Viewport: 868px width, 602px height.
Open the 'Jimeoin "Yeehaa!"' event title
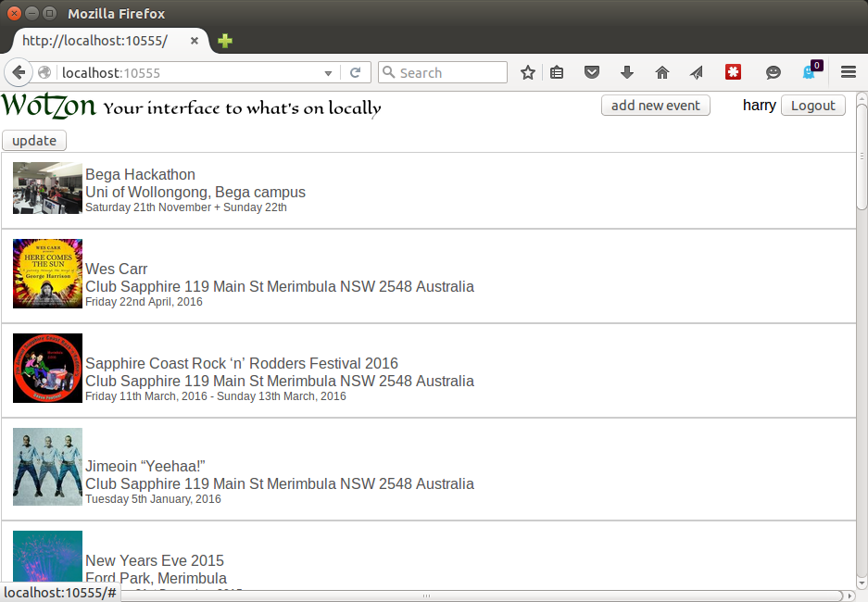tap(145, 467)
